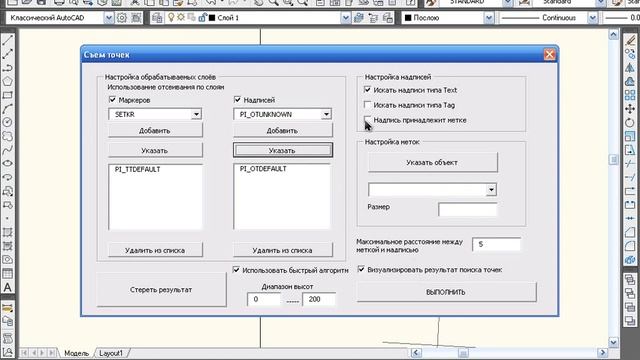Expand the Слой 1 layer dropdown

[345, 18]
